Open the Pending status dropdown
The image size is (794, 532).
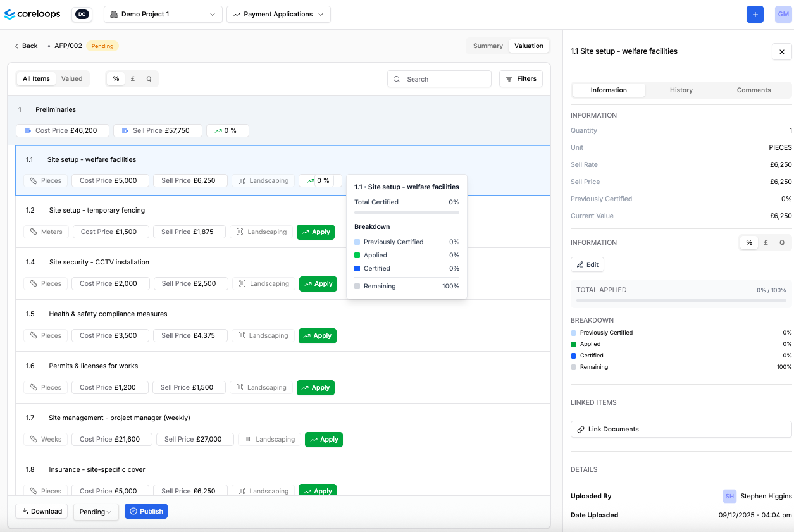pyautogui.click(x=96, y=512)
